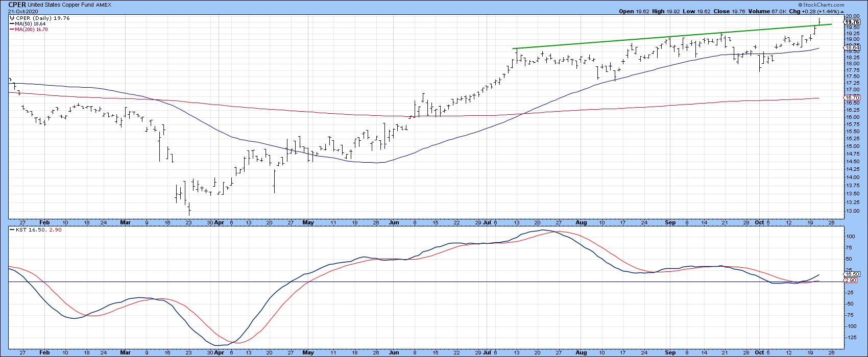This screenshot has height=357, width=868.
Task: Click the blue MA(50) legend line marker
Action: coord(12,24)
